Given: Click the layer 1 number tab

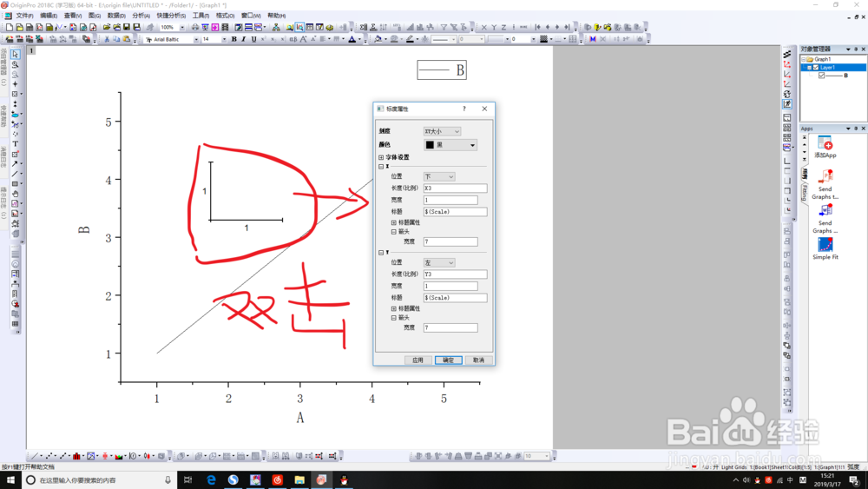Looking at the screenshot, I should pyautogui.click(x=31, y=50).
